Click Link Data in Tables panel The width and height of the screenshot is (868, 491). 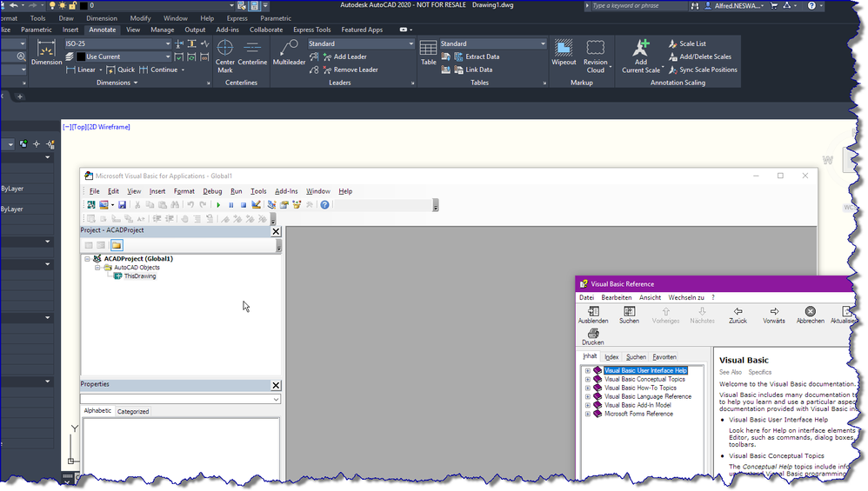[x=473, y=70]
